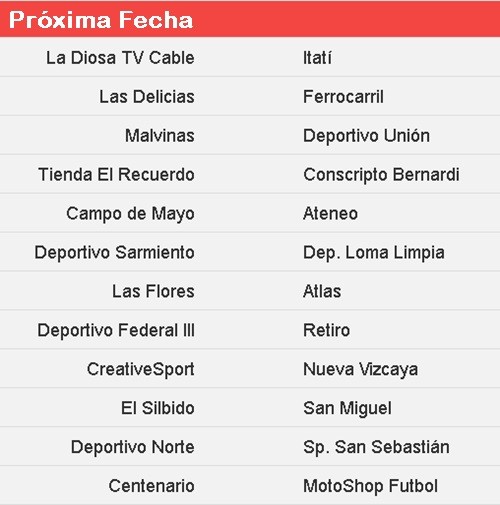Viewport: 500px width, 505px height.
Task: Select Las Flores team
Action: 153,291
